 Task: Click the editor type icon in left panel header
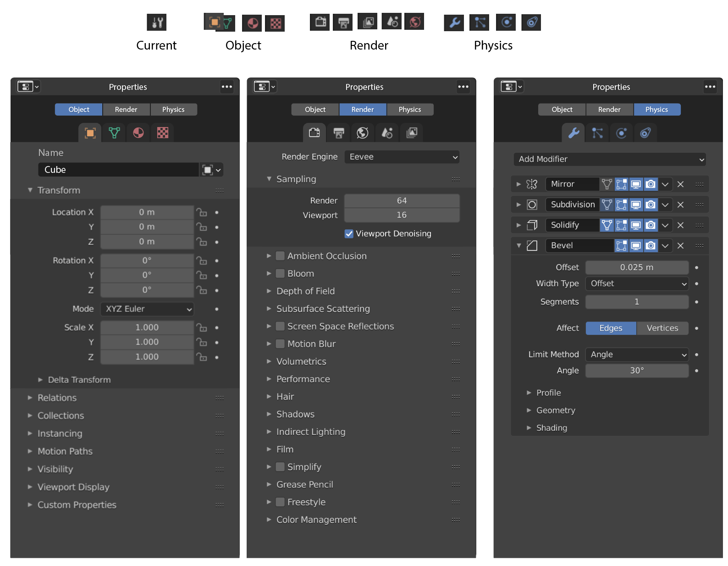pos(28,87)
